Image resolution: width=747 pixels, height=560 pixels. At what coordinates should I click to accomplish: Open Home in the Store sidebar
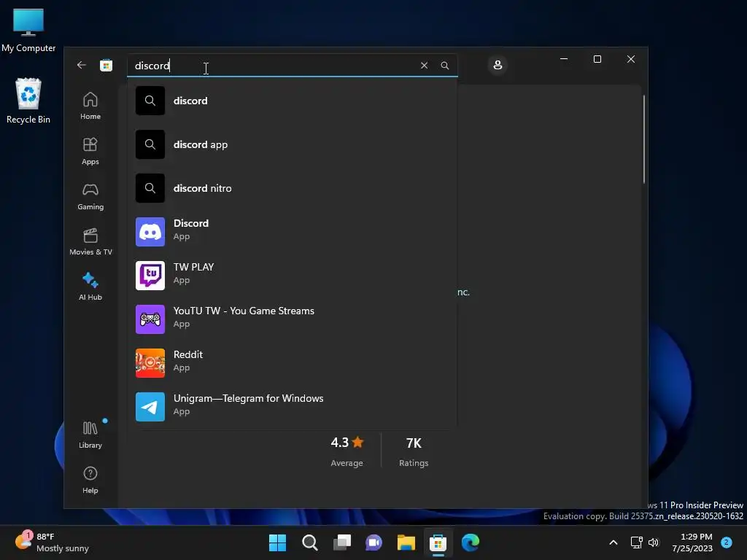tap(90, 106)
